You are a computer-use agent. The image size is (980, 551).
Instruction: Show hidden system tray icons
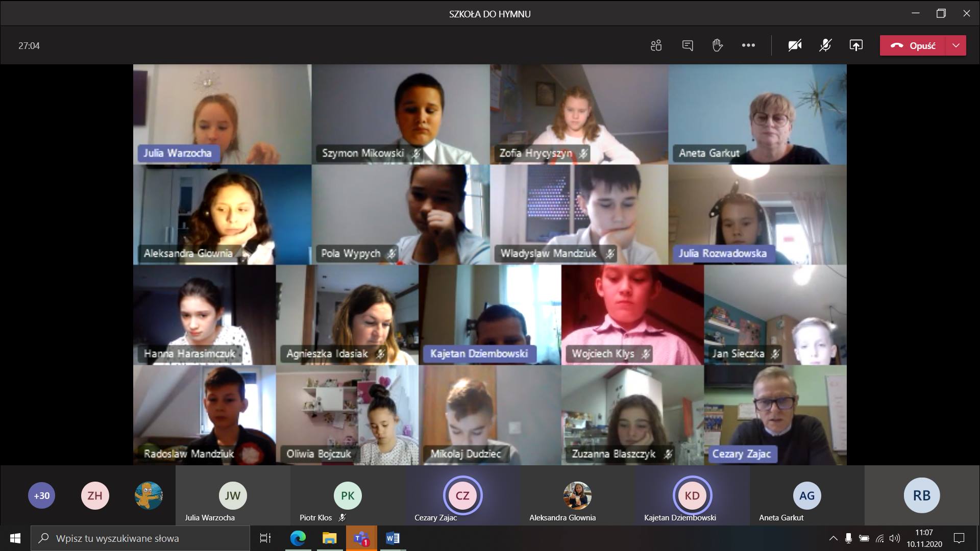833,538
